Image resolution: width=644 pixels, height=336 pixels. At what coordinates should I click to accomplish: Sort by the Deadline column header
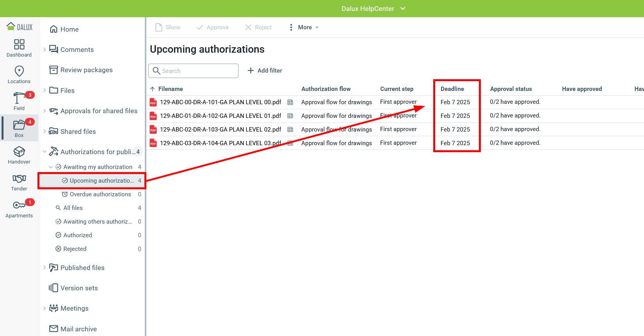pyautogui.click(x=452, y=89)
